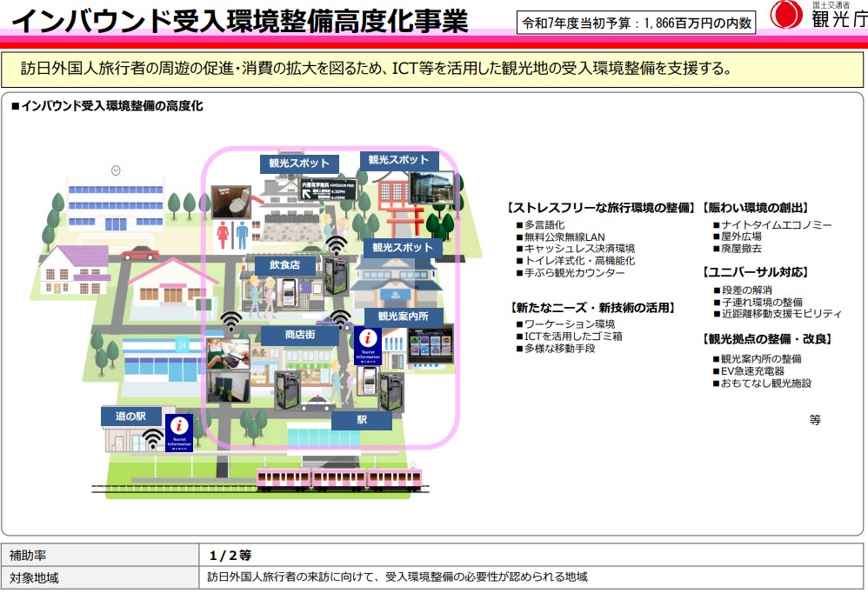Click the 商店街 label
The image size is (868, 600).
(300, 334)
